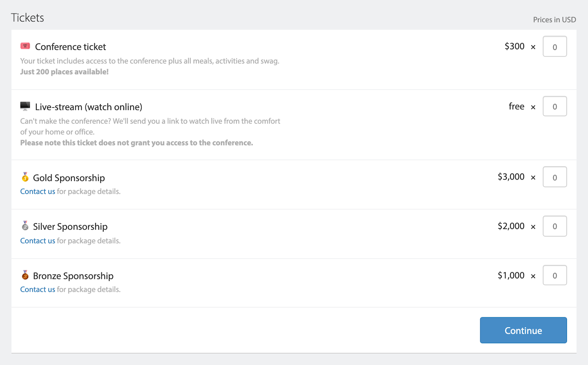The image size is (588, 365).
Task: Focus the Conference ticket quantity field
Action: coord(555,46)
